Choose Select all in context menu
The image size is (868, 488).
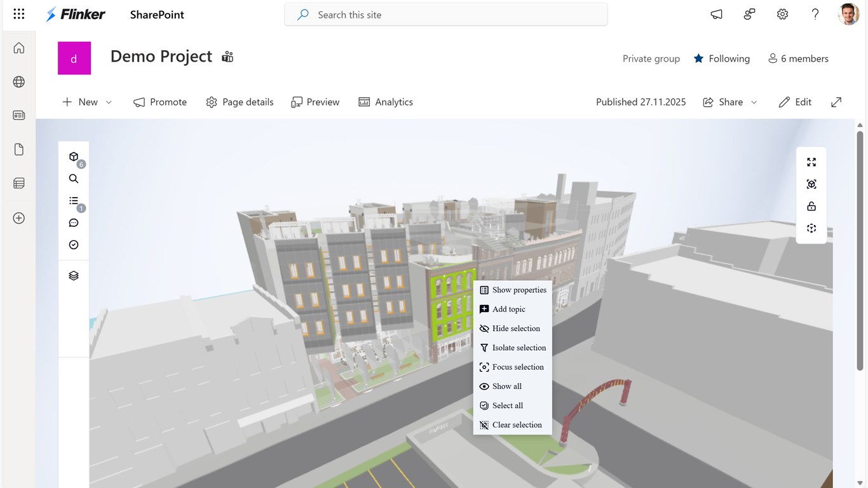[x=513, y=405]
